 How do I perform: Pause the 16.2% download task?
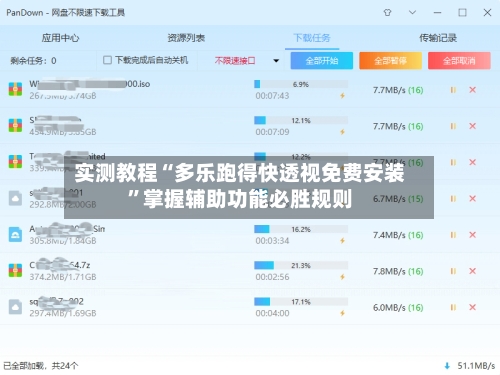pyautogui.click(x=453, y=235)
